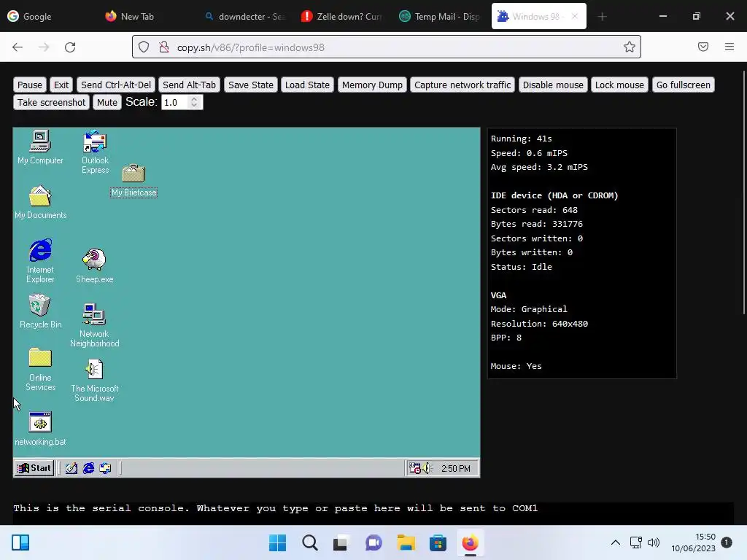Click the tracking protection shield icon
The height and width of the screenshot is (560, 747).
tap(144, 47)
